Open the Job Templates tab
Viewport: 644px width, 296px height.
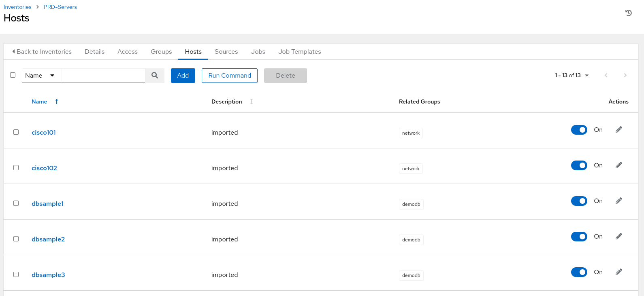tap(299, 52)
